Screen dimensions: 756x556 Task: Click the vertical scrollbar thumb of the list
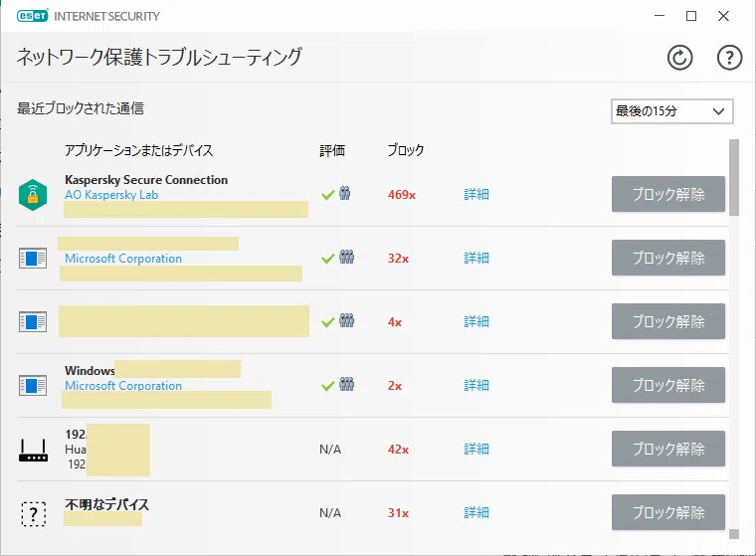tap(734, 177)
